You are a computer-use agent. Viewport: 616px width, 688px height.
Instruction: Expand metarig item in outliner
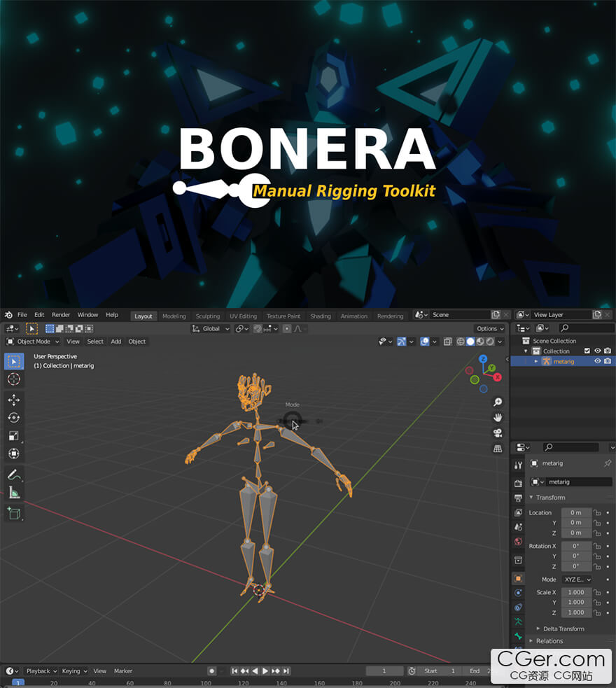[x=535, y=361]
